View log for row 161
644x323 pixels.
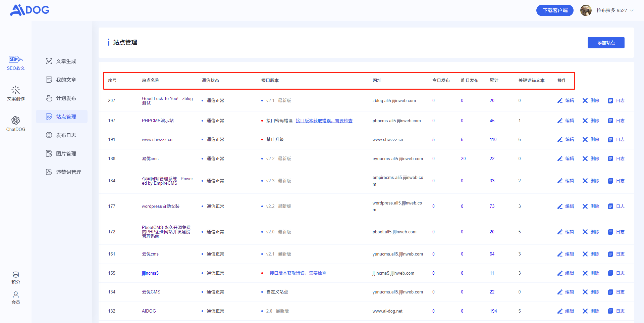pos(616,254)
